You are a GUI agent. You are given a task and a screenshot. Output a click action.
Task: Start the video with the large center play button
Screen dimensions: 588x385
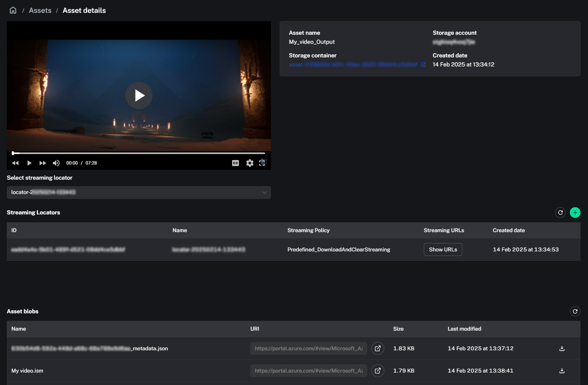(139, 95)
